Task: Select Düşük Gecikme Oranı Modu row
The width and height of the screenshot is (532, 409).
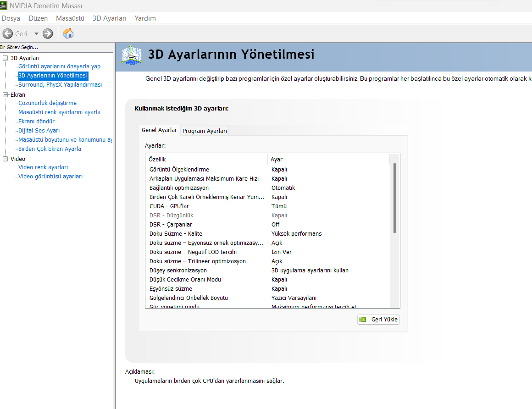Action: (268, 279)
